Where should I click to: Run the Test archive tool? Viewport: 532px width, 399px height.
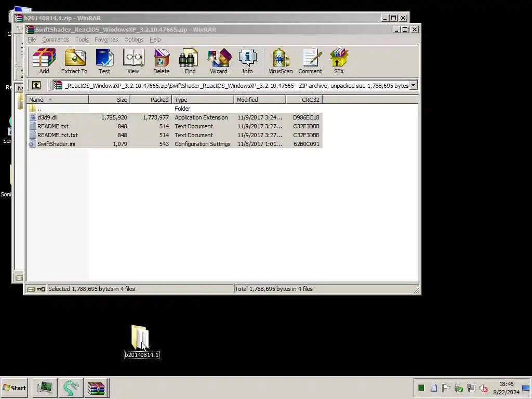104,61
